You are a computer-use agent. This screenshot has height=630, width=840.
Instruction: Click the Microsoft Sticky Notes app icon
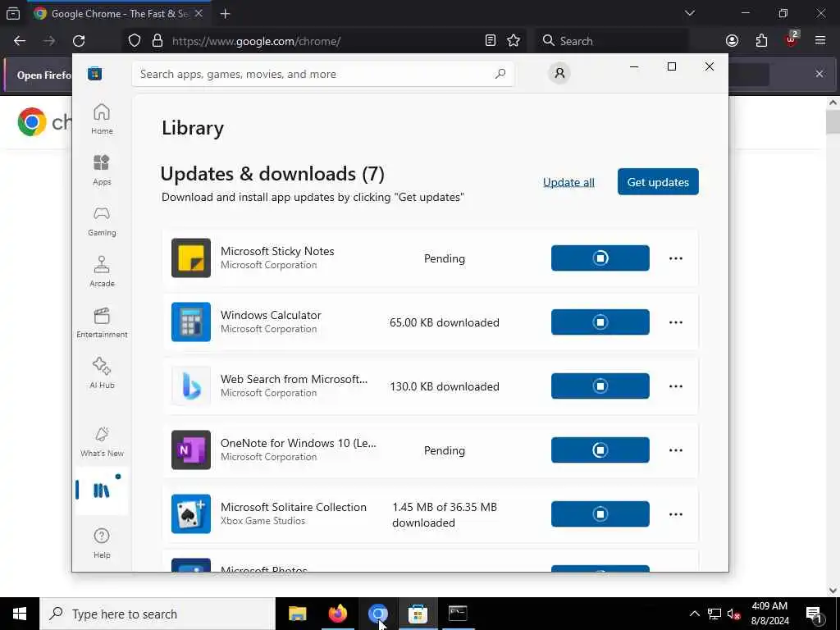[x=190, y=258]
